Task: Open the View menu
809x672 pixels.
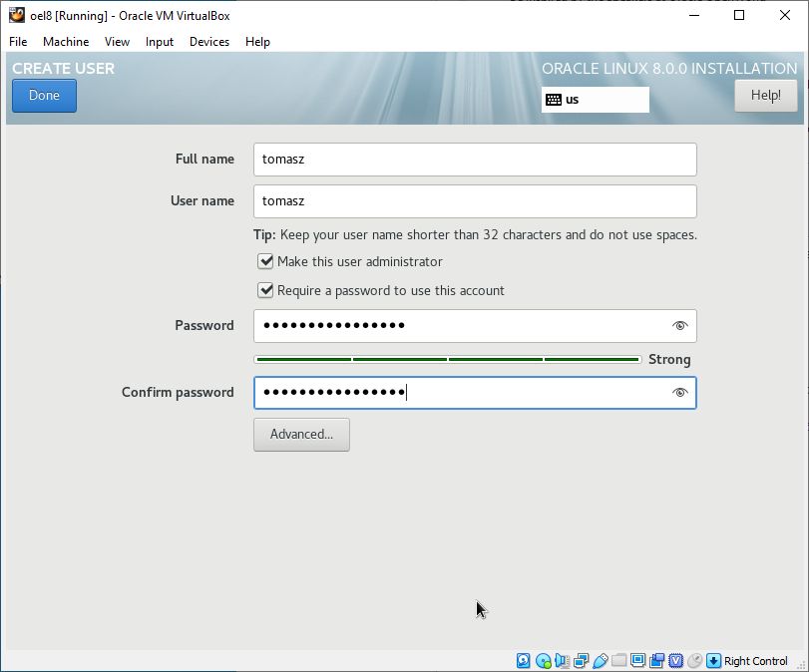Action: pyautogui.click(x=117, y=42)
